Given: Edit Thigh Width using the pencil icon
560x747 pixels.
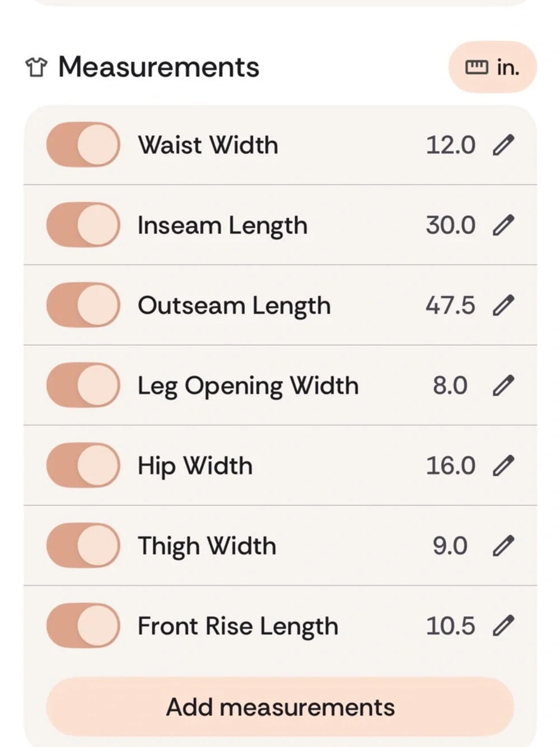Looking at the screenshot, I should point(503,546).
